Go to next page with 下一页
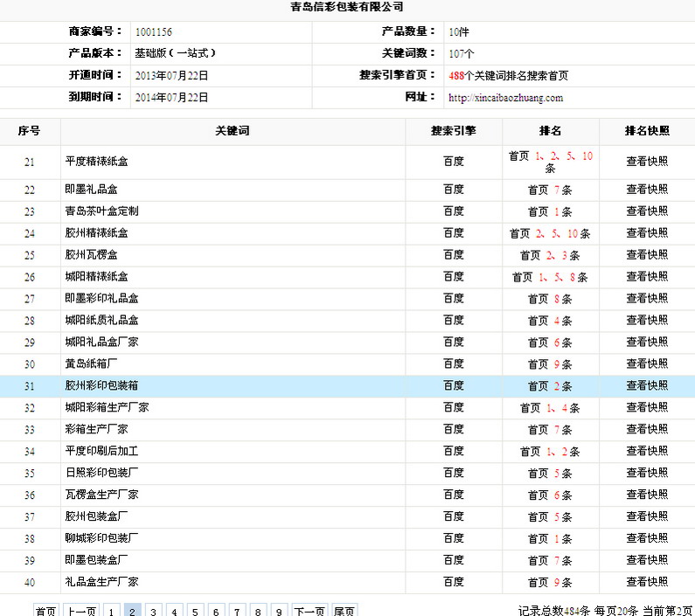Viewport: 695px width, 616px height. pyautogui.click(x=309, y=612)
